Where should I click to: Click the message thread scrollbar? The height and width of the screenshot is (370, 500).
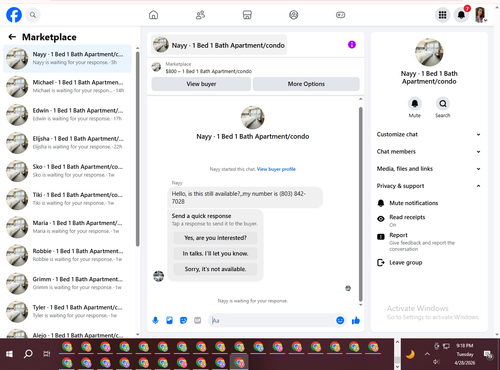click(360, 203)
